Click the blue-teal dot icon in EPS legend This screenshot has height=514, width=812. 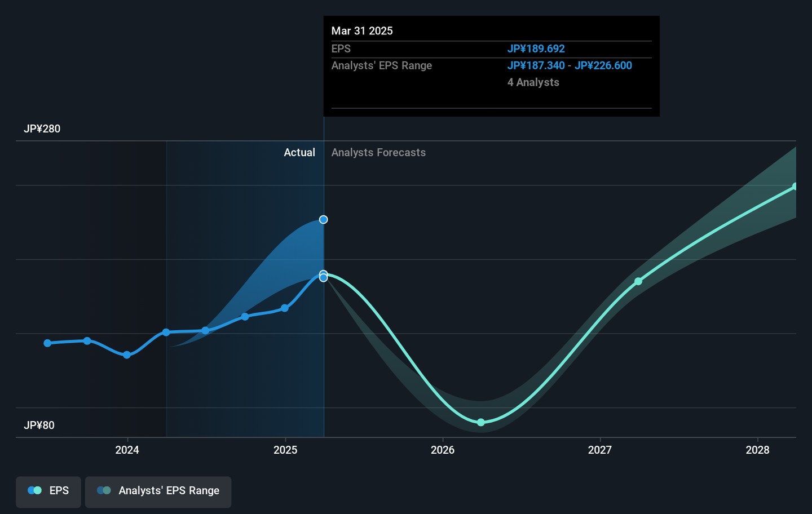[x=34, y=491]
